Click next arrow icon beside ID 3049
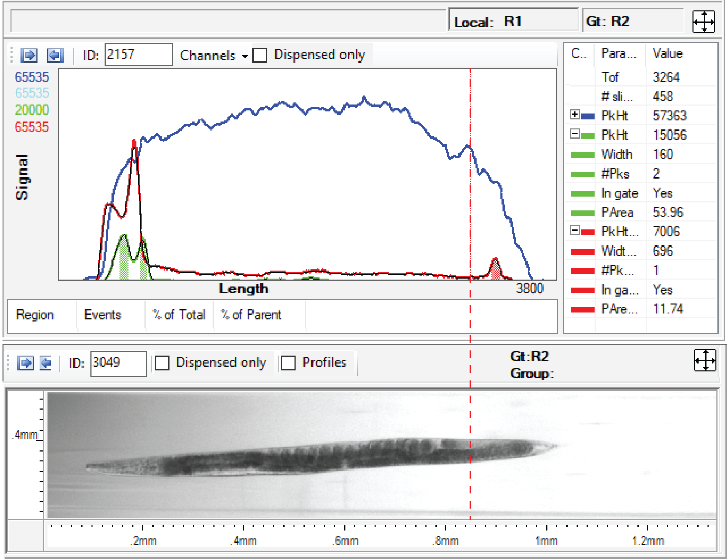The height and width of the screenshot is (560, 728). tap(25, 363)
